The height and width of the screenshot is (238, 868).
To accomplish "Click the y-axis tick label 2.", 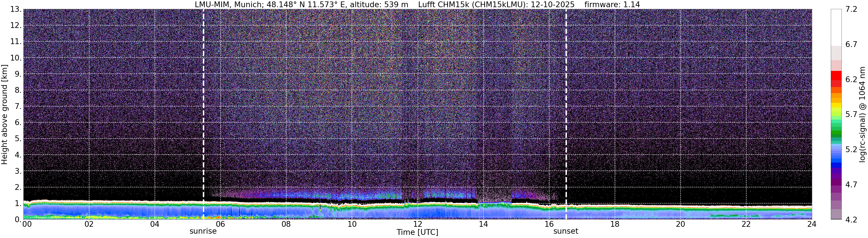I will point(18,188).
